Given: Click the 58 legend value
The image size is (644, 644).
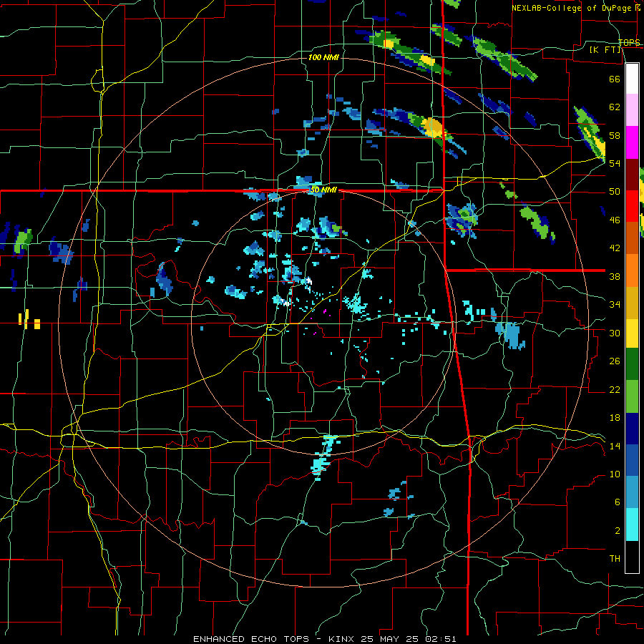Looking at the screenshot, I should 615,135.
